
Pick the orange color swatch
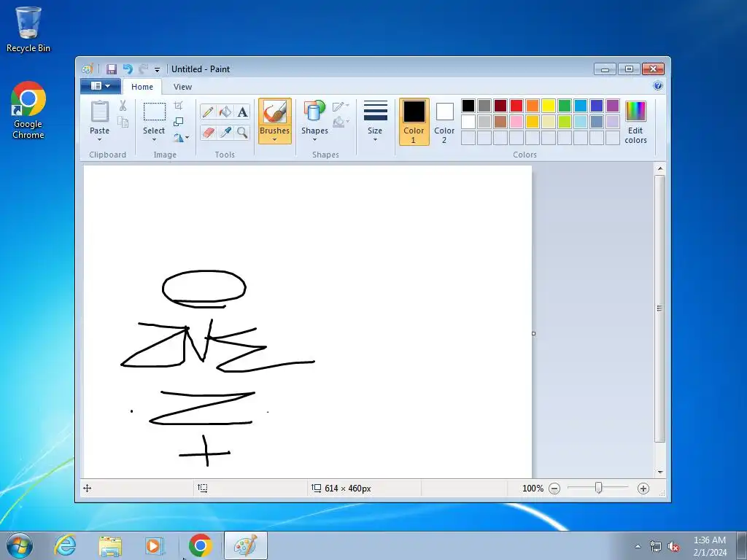(x=533, y=105)
